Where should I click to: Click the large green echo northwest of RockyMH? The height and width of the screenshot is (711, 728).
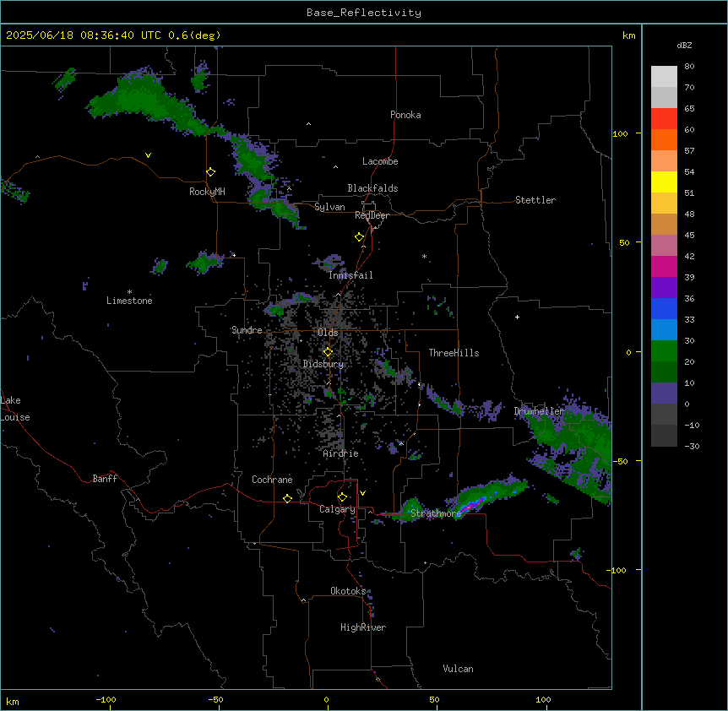[144, 100]
